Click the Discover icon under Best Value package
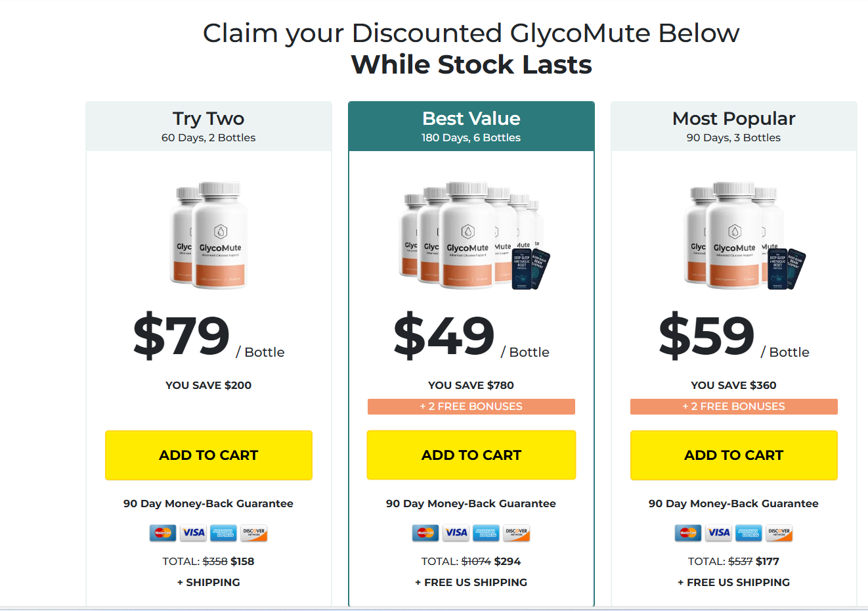 [516, 533]
